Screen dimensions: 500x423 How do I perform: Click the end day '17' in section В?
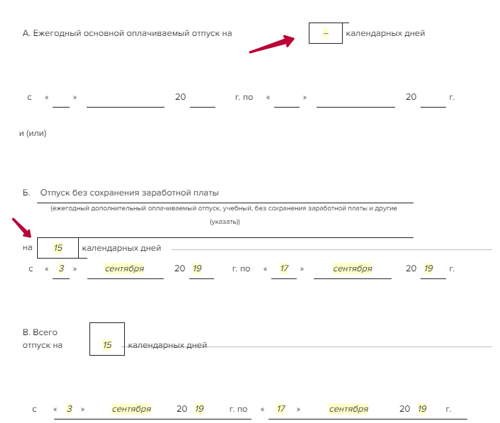tap(281, 409)
